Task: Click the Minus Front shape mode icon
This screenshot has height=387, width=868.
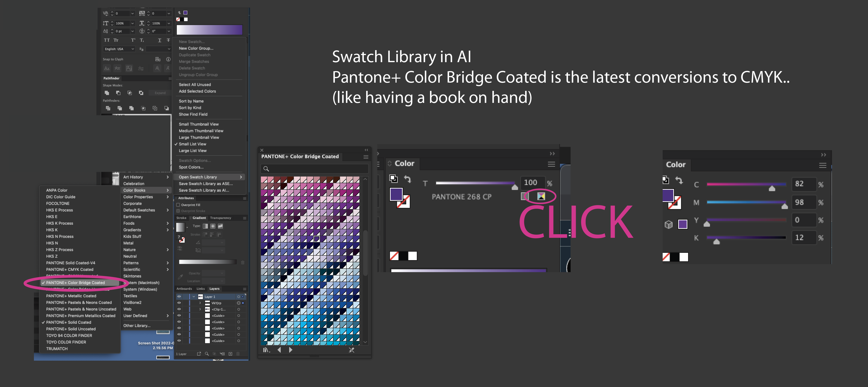Action: (x=118, y=93)
